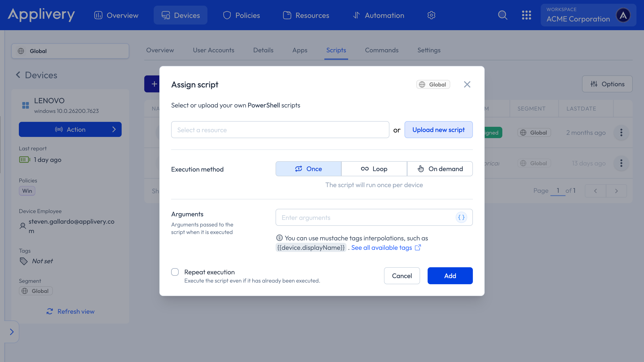Select On demand execution method
The image size is (644, 362).
(x=440, y=169)
